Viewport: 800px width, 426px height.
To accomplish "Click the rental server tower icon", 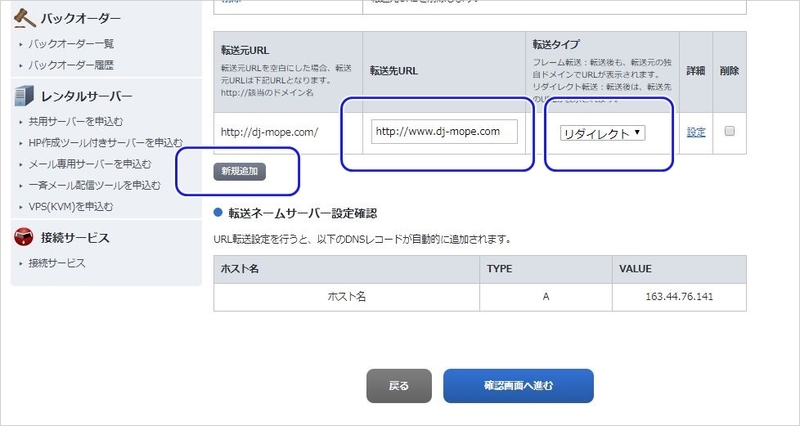I will pos(24,96).
